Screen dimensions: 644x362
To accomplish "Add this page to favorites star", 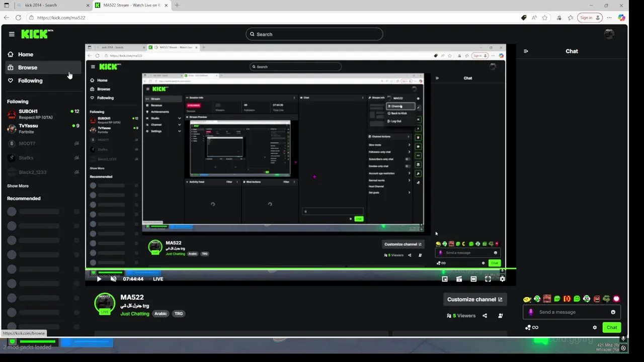I will coord(545,18).
